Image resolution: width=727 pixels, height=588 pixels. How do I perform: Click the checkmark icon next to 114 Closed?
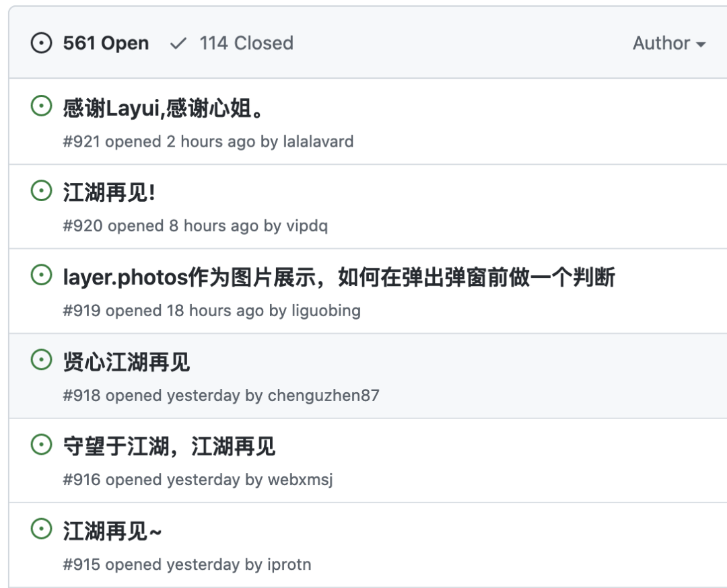178,44
